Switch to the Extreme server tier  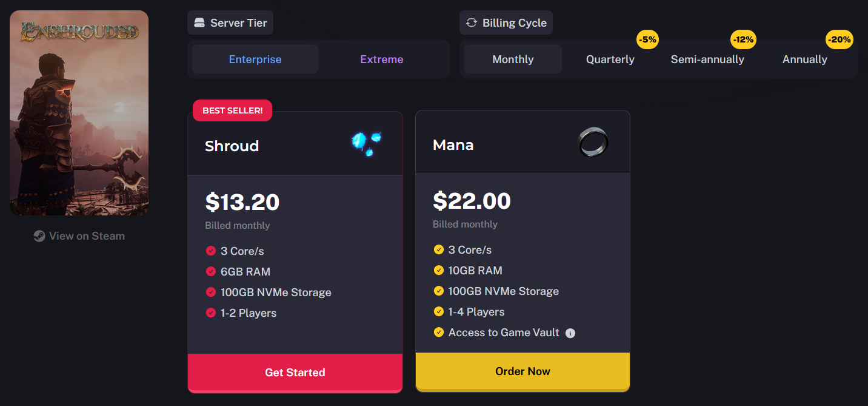click(x=382, y=59)
